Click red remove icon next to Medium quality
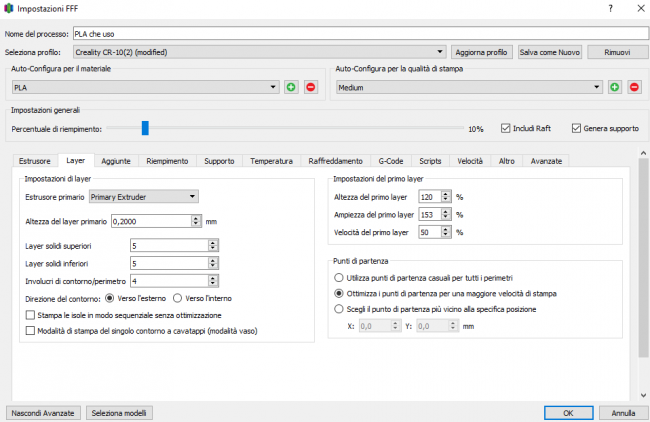 coord(632,87)
